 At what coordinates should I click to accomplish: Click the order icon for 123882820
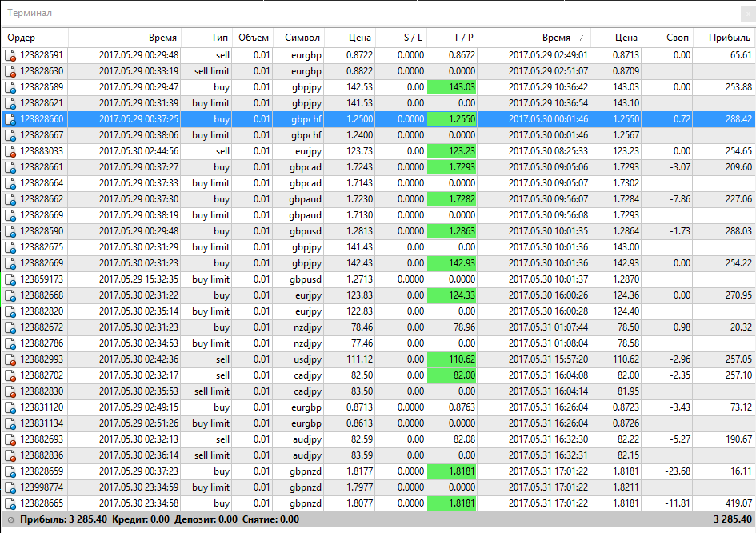10,311
